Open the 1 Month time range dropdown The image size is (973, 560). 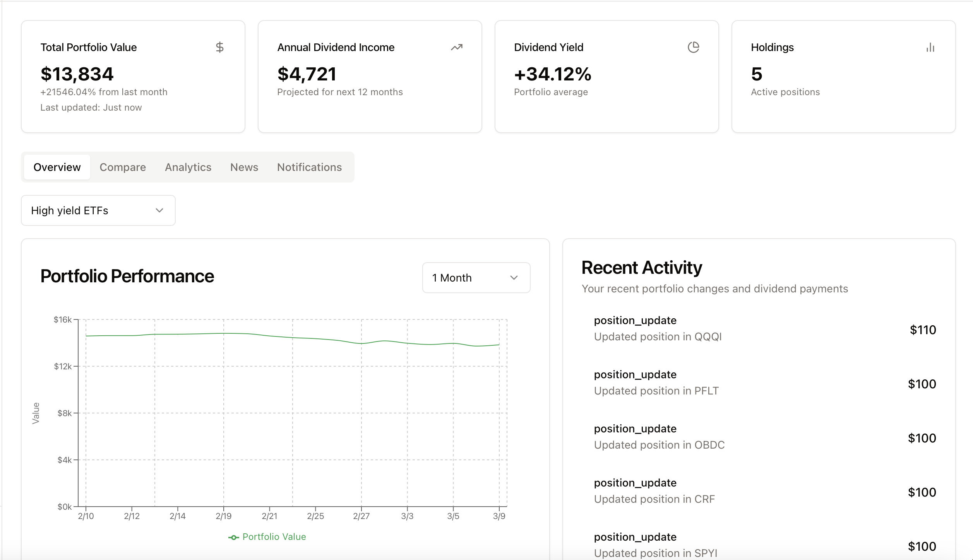(476, 278)
